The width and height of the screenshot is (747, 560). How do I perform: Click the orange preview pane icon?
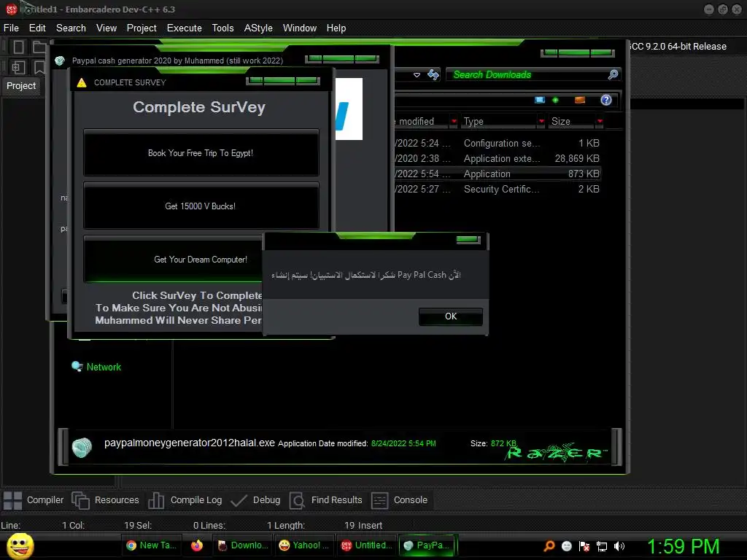580,100
